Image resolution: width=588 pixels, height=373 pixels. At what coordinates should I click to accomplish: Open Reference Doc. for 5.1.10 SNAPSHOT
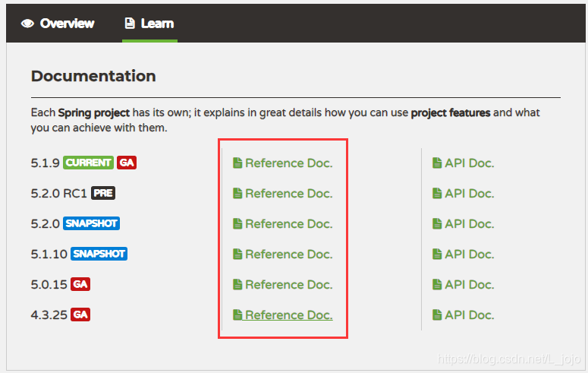coord(283,254)
